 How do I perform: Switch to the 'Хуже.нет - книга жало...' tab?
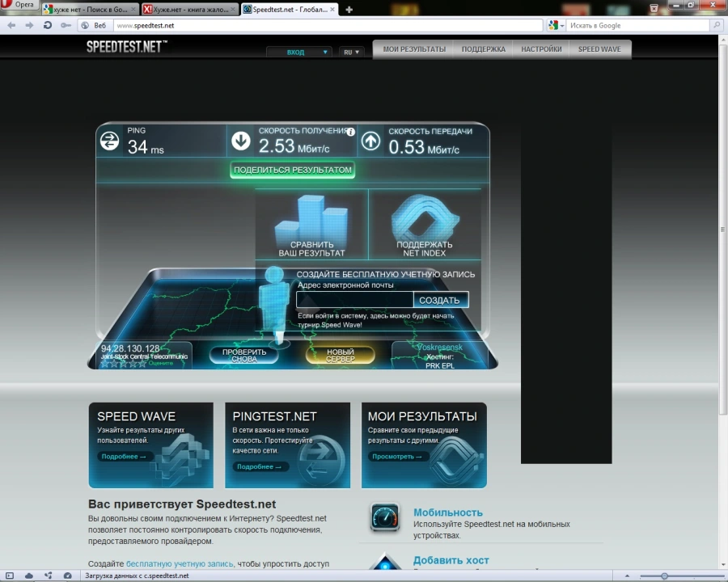pos(189,9)
